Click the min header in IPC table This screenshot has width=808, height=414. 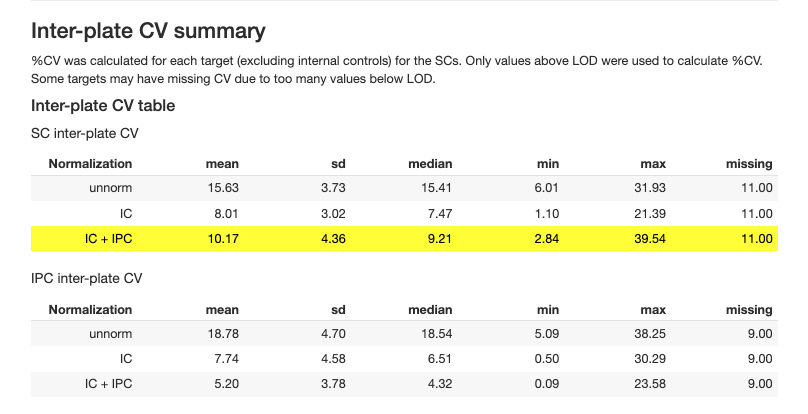coord(548,309)
